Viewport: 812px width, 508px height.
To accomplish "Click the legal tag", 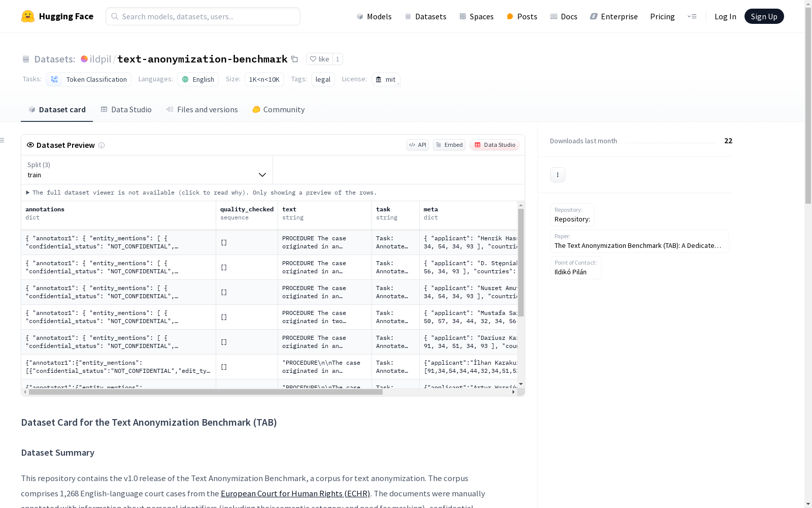I will pyautogui.click(x=323, y=79).
